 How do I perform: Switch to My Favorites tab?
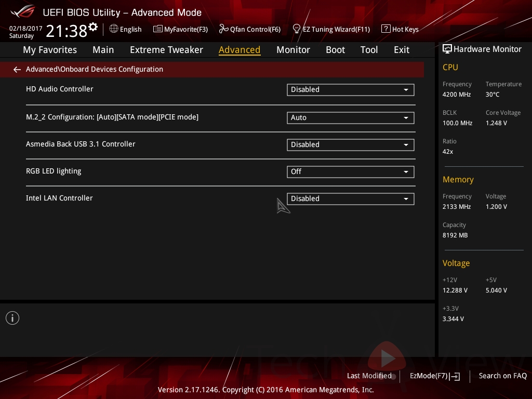(50, 50)
